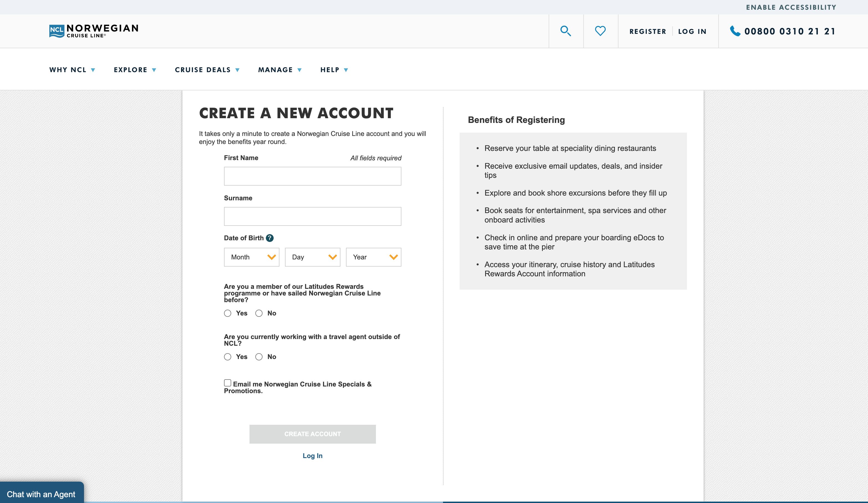Select Yes for travel agent question
This screenshot has height=503, width=868.
[227, 357]
